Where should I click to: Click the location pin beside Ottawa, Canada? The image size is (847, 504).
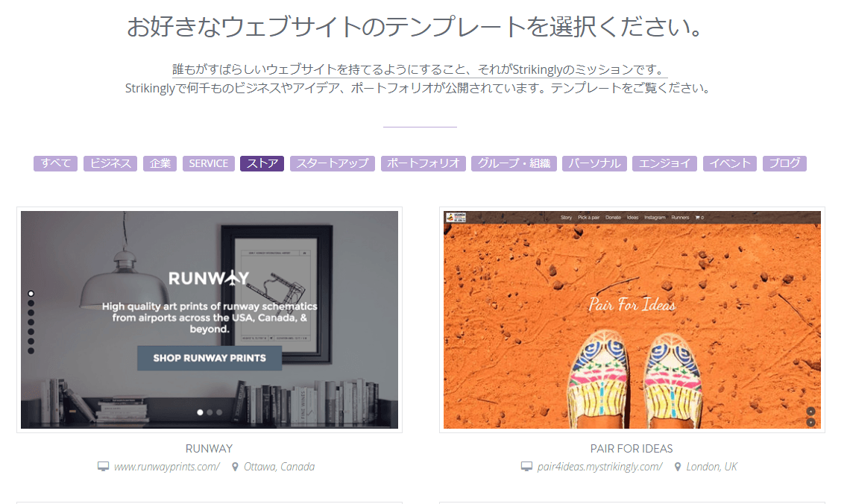click(x=233, y=467)
